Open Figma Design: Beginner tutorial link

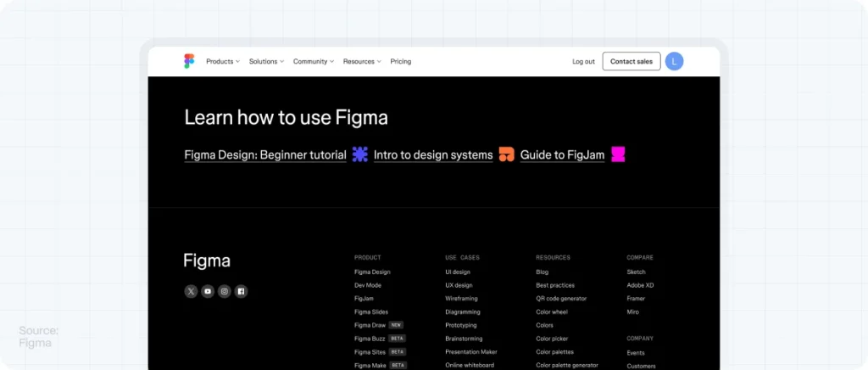pos(265,155)
